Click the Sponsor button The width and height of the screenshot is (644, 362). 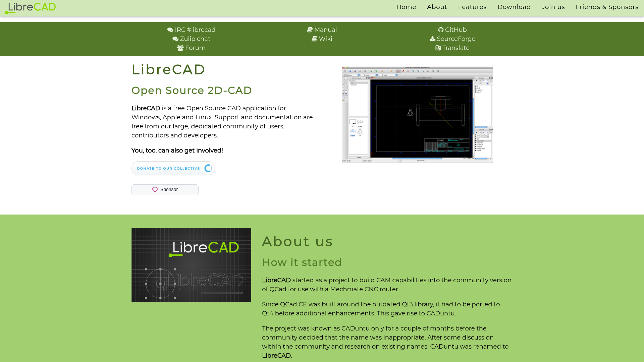[165, 189]
